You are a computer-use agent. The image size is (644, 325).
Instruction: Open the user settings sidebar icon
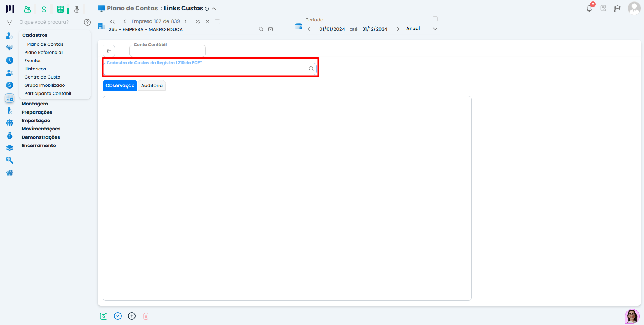tap(10, 36)
